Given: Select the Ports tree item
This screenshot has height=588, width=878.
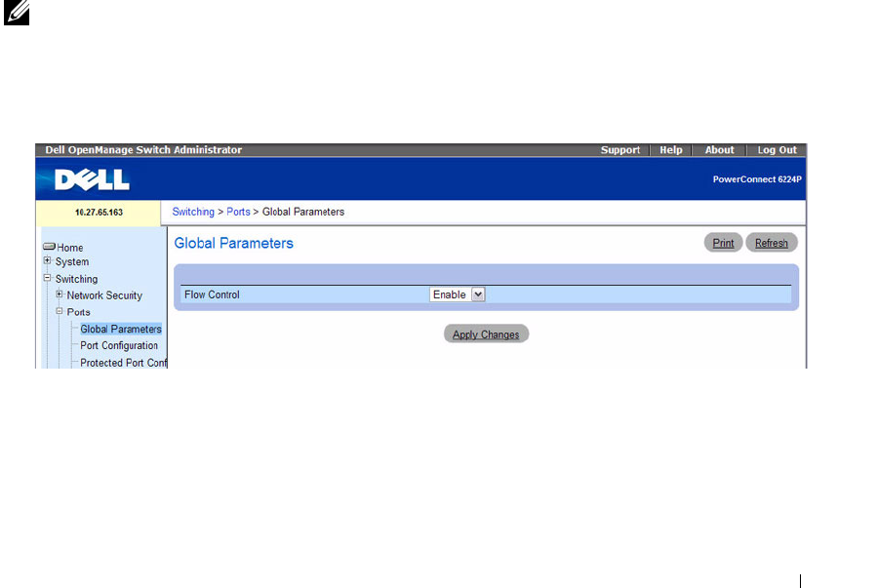Looking at the screenshot, I should [78, 312].
